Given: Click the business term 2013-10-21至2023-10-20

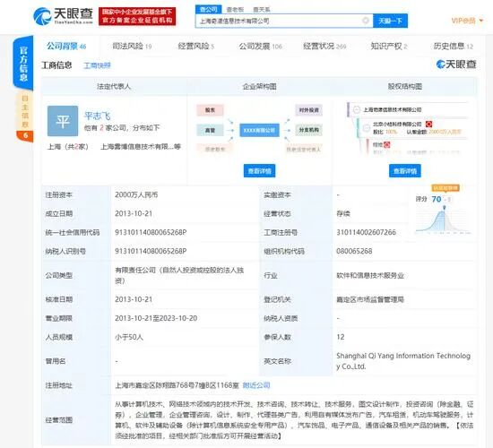Looking at the screenshot, I should 156,318.
